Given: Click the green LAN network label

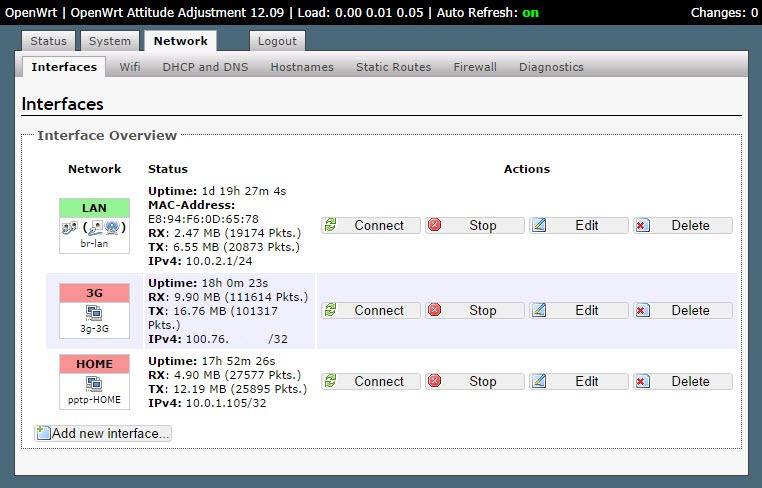Looking at the screenshot, I should [x=94, y=208].
